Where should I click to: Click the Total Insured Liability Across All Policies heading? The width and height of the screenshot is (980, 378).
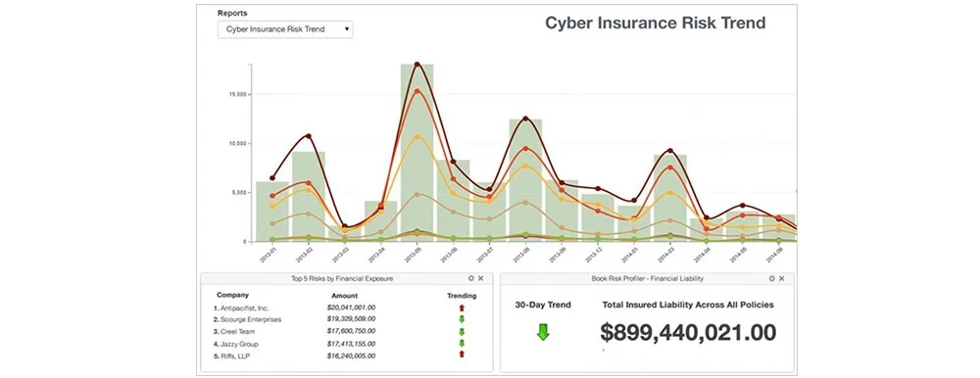(688, 305)
